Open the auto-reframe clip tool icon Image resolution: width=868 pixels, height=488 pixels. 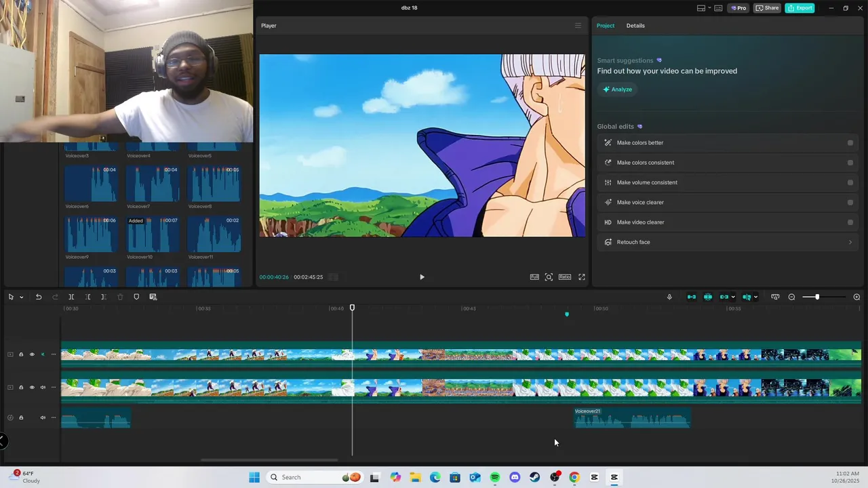153,297
